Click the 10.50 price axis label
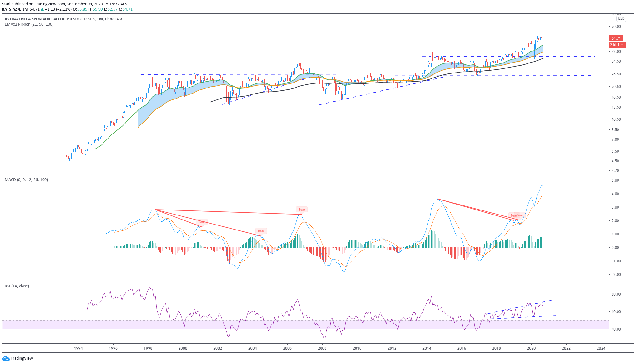The width and height of the screenshot is (636, 364). 616,119
